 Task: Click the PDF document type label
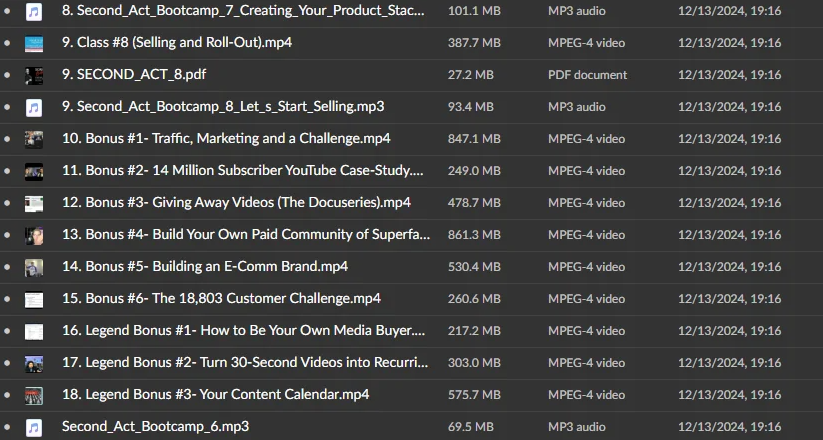pyautogui.click(x=587, y=75)
